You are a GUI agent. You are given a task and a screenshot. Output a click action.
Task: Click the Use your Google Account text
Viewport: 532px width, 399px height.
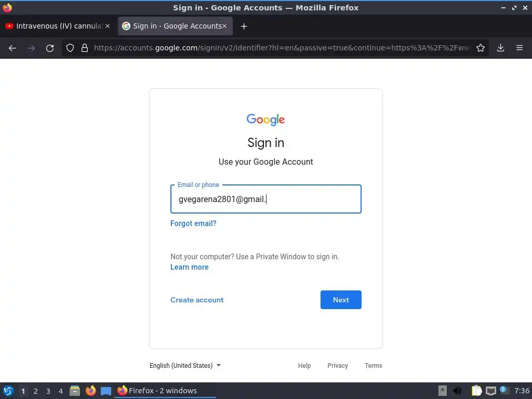265,162
